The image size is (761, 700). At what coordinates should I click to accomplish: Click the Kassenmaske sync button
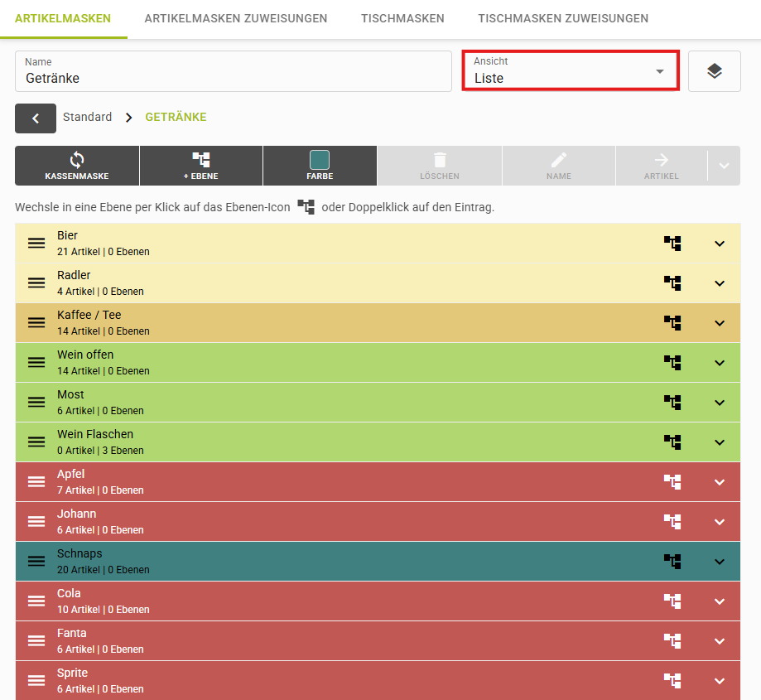click(77, 166)
